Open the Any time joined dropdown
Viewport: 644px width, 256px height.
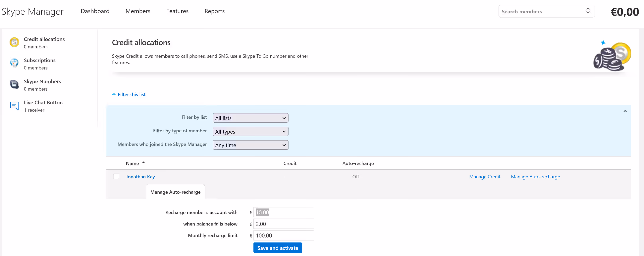250,145
